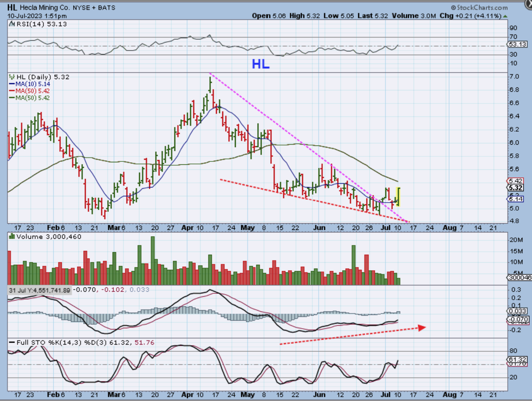Click the 7.0 label on price axis
This screenshot has height=401, width=532.
(x=514, y=77)
